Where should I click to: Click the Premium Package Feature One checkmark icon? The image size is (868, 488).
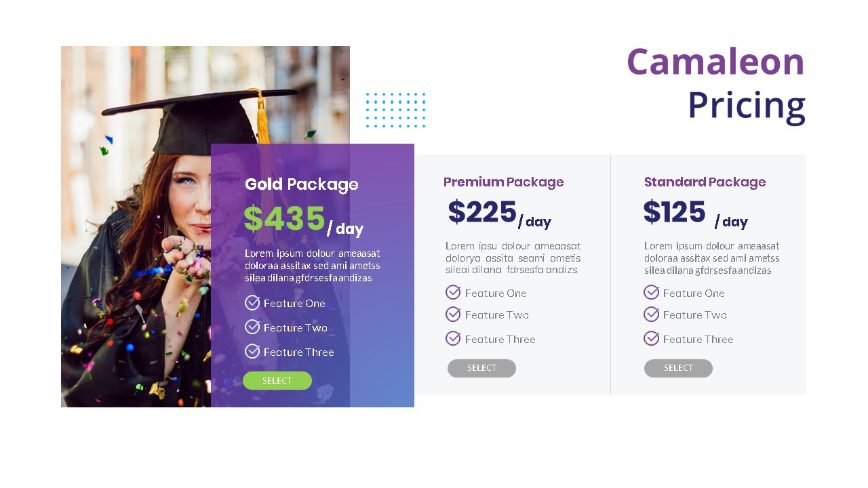point(453,292)
